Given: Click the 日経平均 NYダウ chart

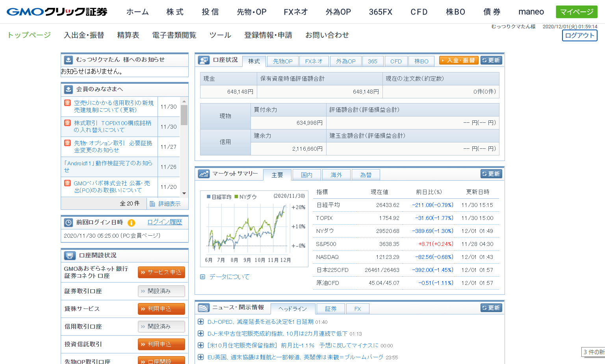Looking at the screenshot, I should (x=254, y=228).
